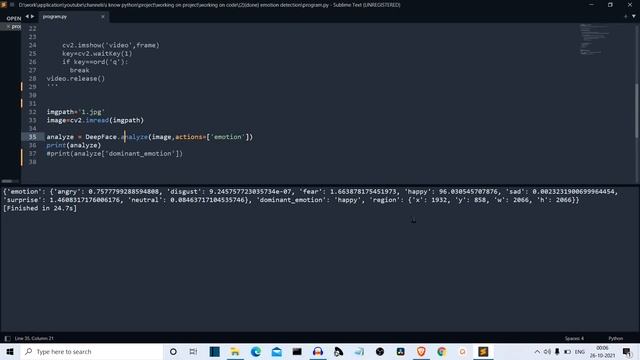Click the minimap code preview

pos(594,39)
